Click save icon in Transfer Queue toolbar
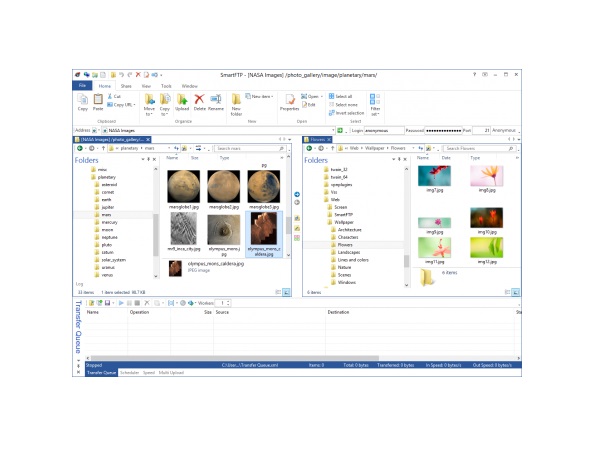Image resolution: width=614 pixels, height=460 pixels. (107, 303)
